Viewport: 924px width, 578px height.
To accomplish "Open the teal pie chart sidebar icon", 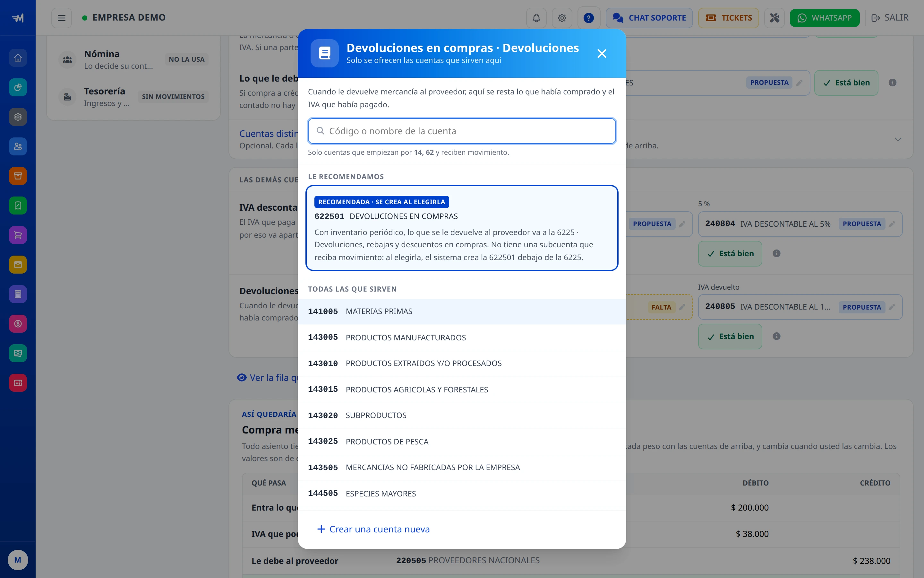I will [x=18, y=88].
